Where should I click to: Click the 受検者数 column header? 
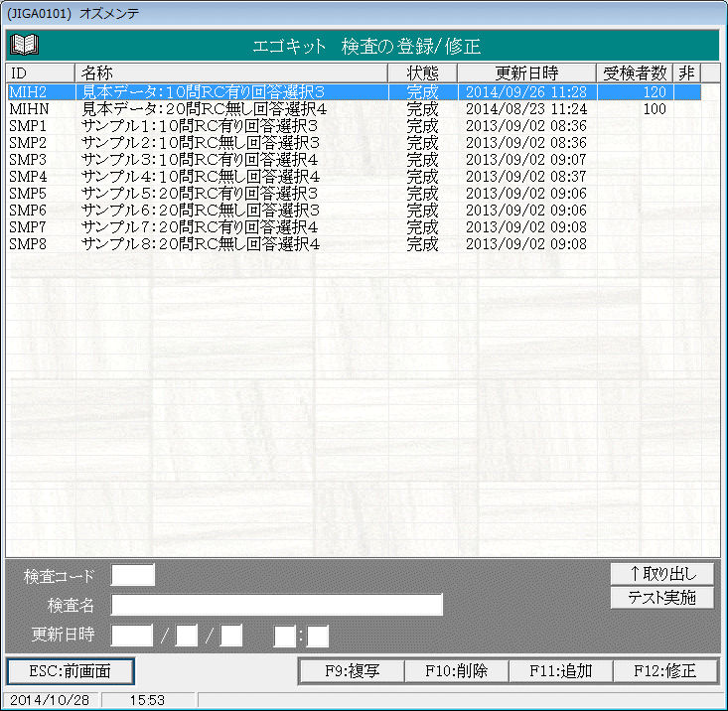[x=635, y=72]
